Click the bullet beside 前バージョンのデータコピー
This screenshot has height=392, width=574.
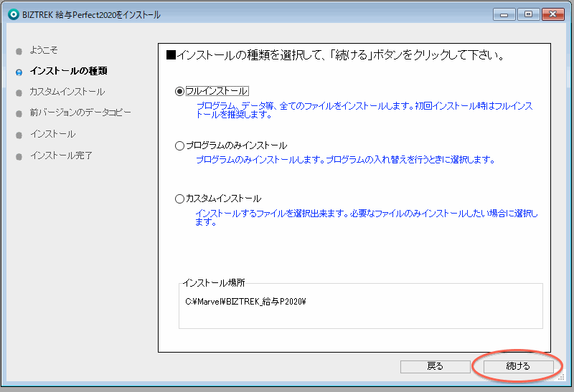[x=19, y=113]
